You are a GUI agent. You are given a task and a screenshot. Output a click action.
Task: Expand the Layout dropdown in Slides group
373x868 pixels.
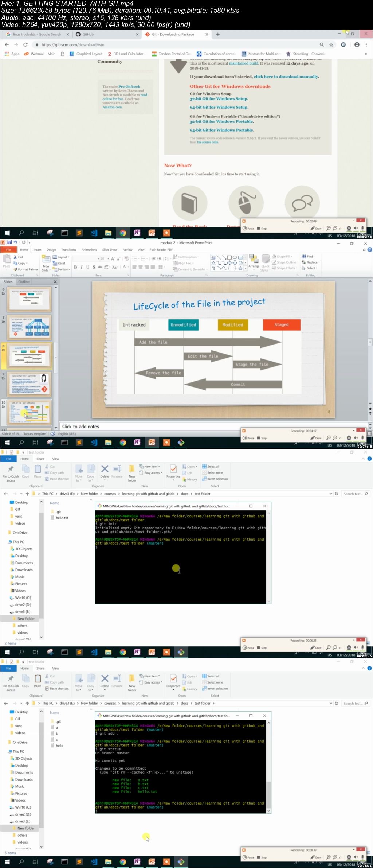click(x=62, y=257)
